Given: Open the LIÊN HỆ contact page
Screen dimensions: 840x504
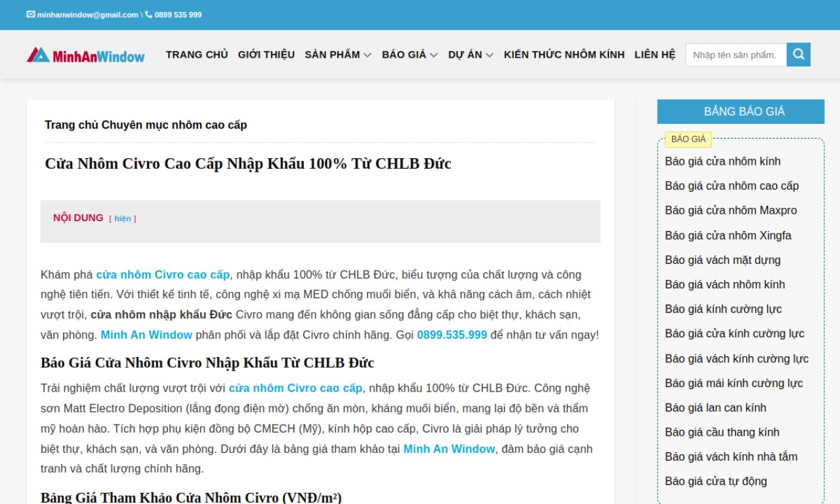Looking at the screenshot, I should (x=654, y=55).
